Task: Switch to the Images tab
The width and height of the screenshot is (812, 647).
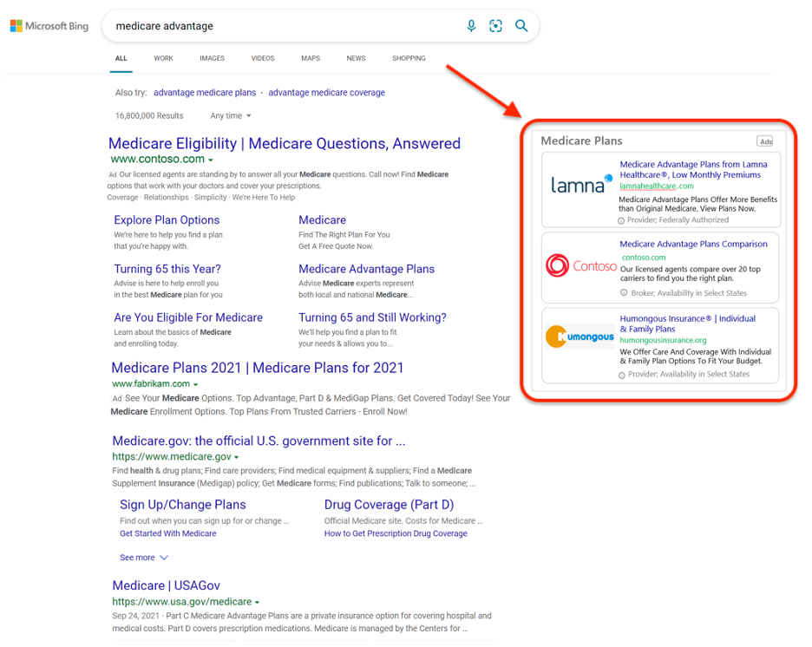Action: pyautogui.click(x=212, y=58)
